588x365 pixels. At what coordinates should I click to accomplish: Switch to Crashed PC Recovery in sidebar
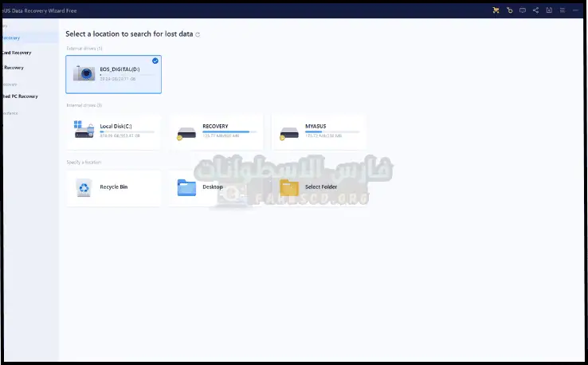(20, 96)
